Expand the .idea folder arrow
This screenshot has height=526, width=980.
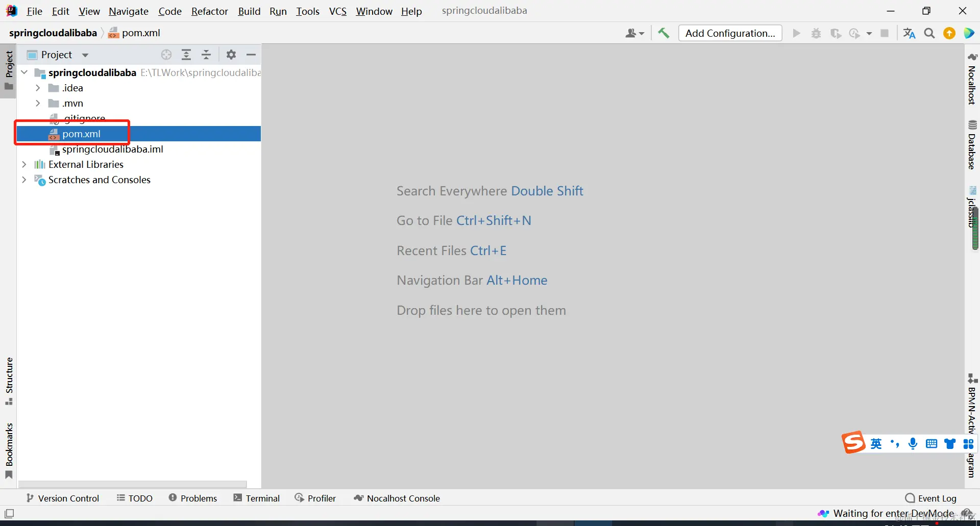coord(37,88)
